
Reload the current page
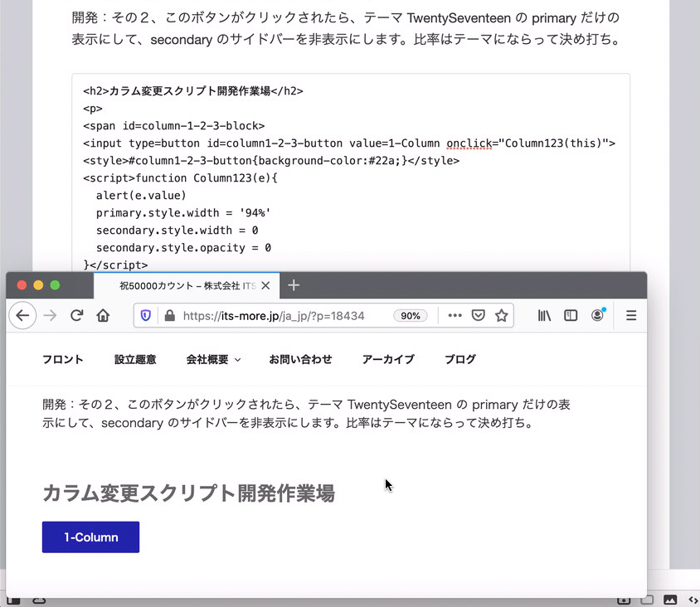pos(76,316)
